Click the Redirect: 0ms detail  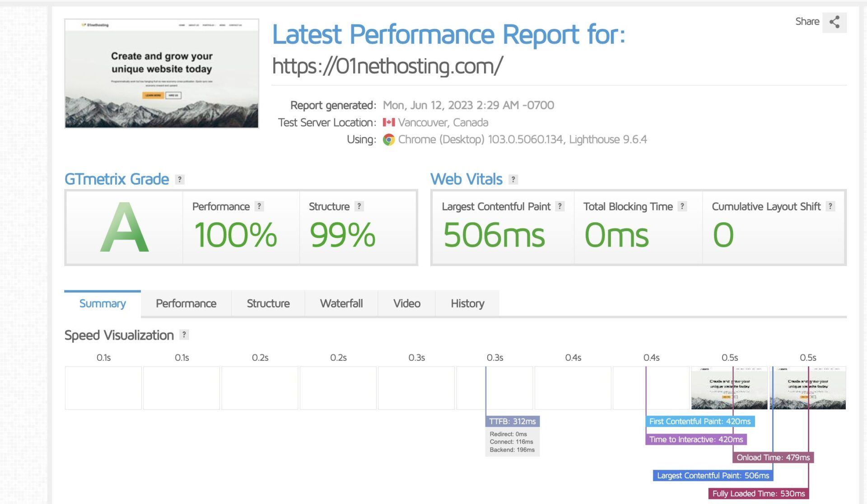coord(508,434)
